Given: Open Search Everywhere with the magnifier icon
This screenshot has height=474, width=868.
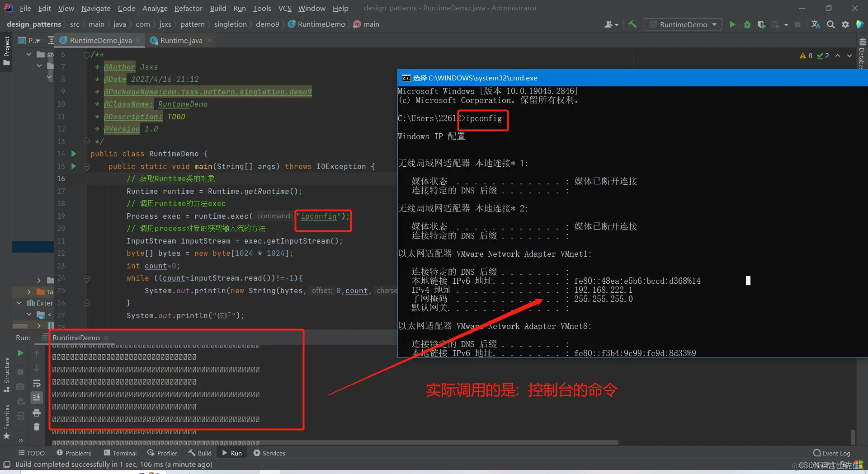Looking at the screenshot, I should [x=830, y=24].
